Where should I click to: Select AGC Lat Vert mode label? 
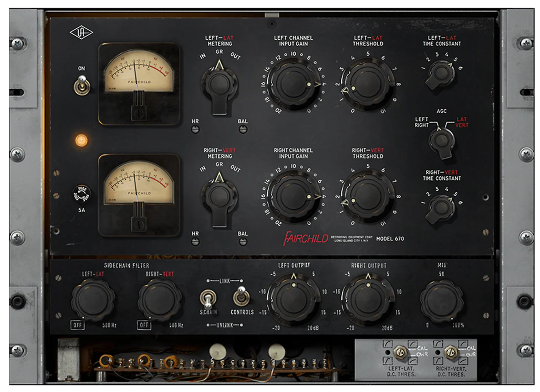(462, 122)
